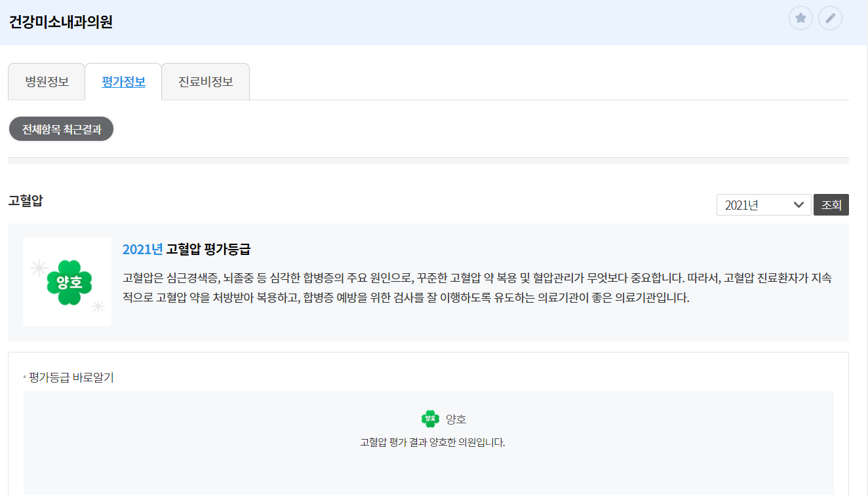This screenshot has width=868, height=496.
Task: Click the 전체항목 최근결과 button
Action: click(x=60, y=128)
